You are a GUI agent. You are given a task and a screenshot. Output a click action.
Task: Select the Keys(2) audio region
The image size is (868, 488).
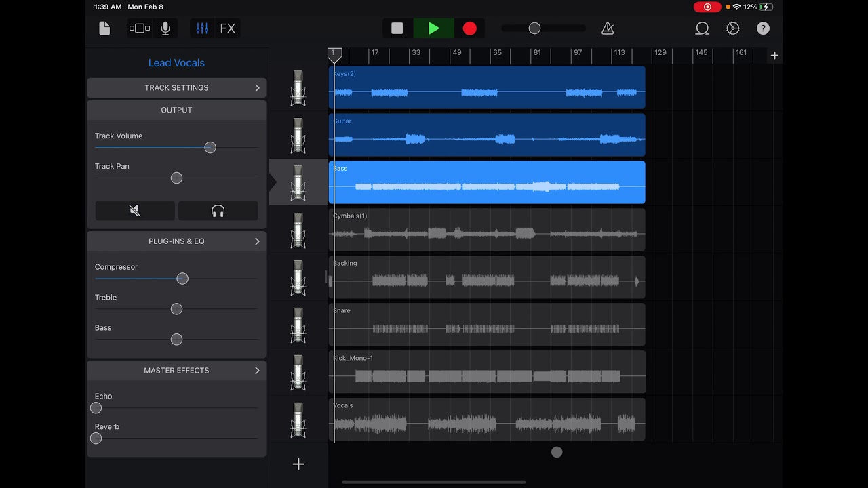coord(487,87)
